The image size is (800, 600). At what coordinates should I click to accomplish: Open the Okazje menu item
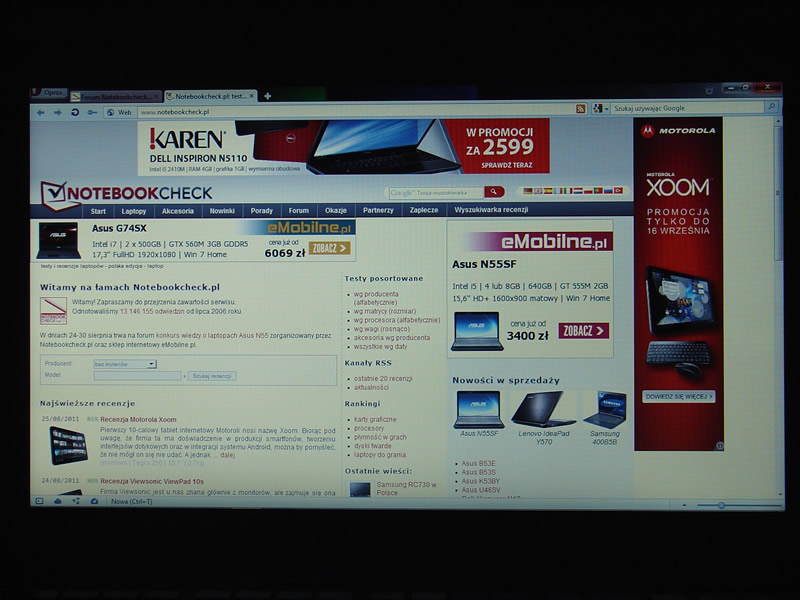tap(335, 210)
